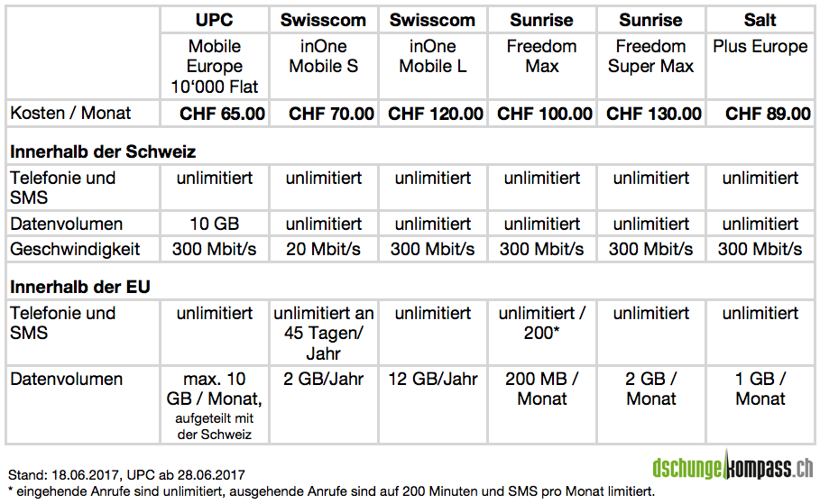
Task: Select the inOne Mobile L plan cell
Action: pos(433,56)
